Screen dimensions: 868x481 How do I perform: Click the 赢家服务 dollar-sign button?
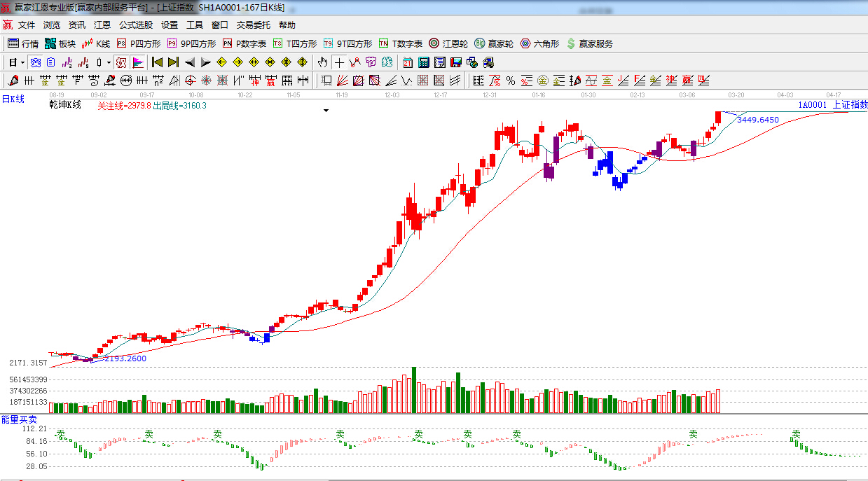pos(589,43)
